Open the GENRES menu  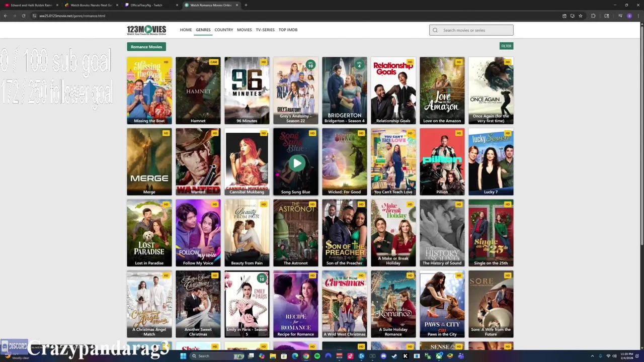point(203,30)
